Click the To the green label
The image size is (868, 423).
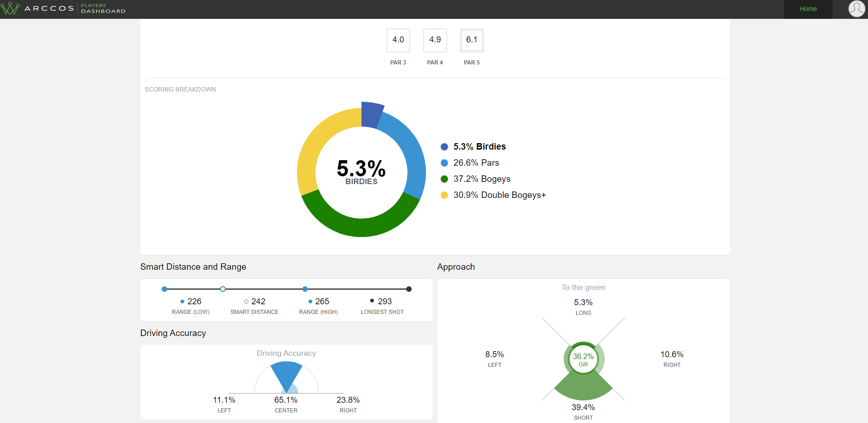583,287
